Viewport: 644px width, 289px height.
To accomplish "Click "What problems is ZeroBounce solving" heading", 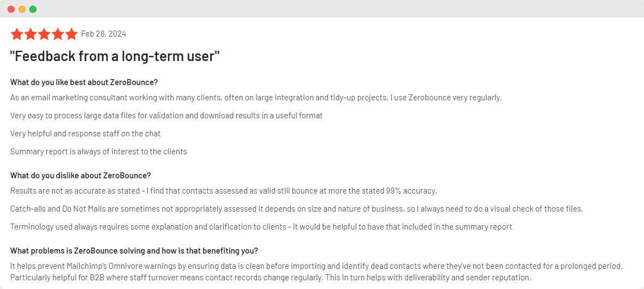I will pos(134,251).
